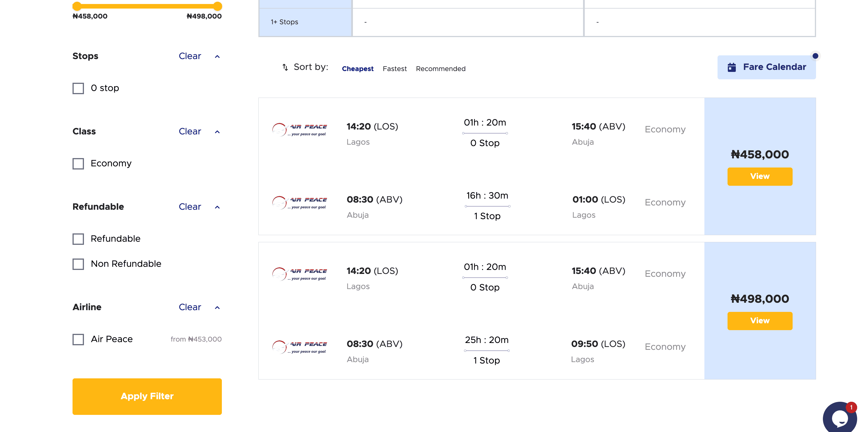This screenshot has width=868, height=432.
Task: Click Air Peace logo on 25h 20m return flight
Action: coord(299,347)
